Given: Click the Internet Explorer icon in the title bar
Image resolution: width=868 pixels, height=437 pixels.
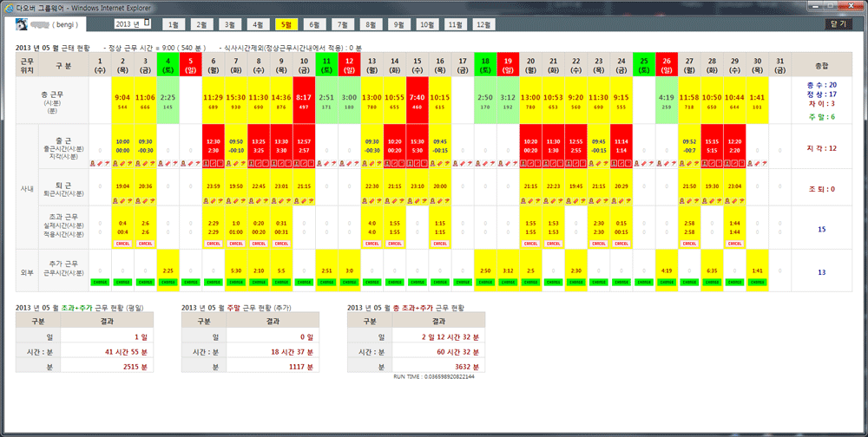Looking at the screenshot, I should (8, 7).
